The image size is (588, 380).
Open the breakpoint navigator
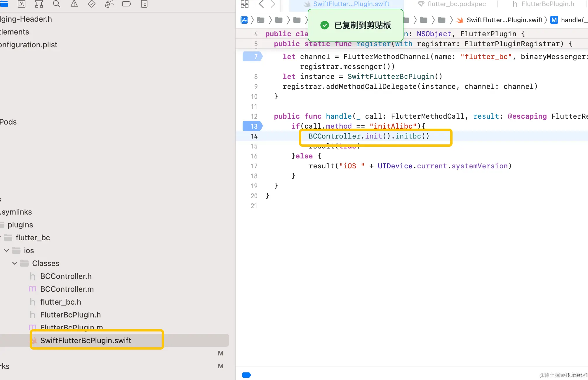click(126, 4)
